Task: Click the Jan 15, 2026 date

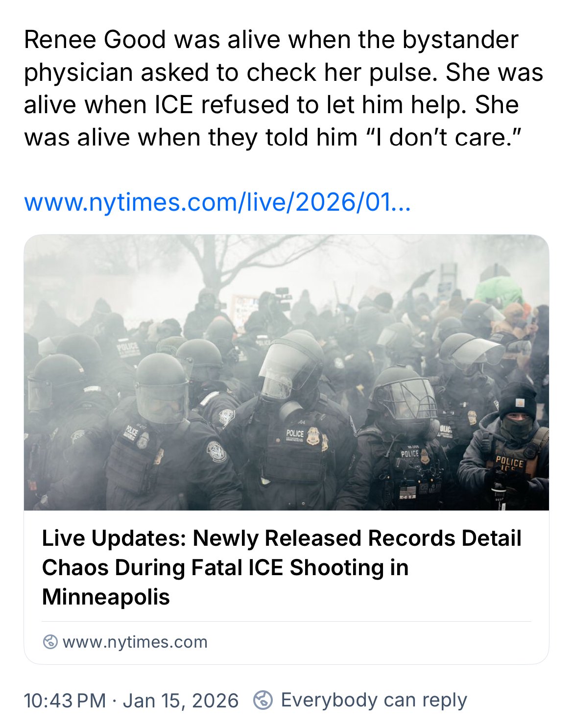Action: (181, 701)
